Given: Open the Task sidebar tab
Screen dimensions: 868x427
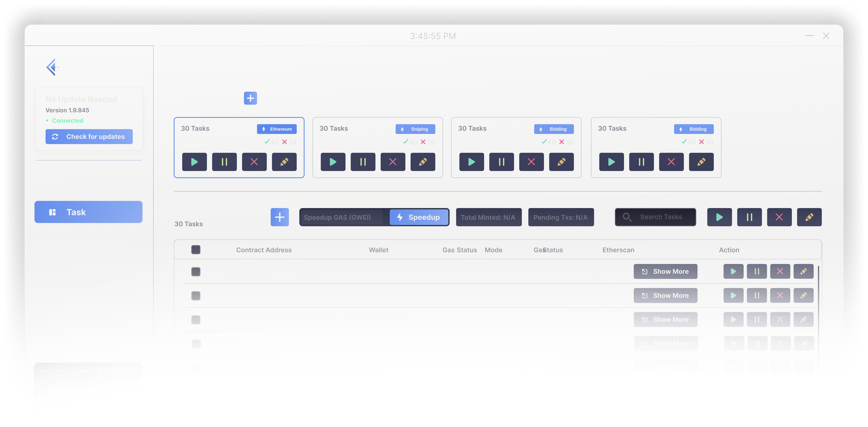Looking at the screenshot, I should pyautogui.click(x=88, y=212).
